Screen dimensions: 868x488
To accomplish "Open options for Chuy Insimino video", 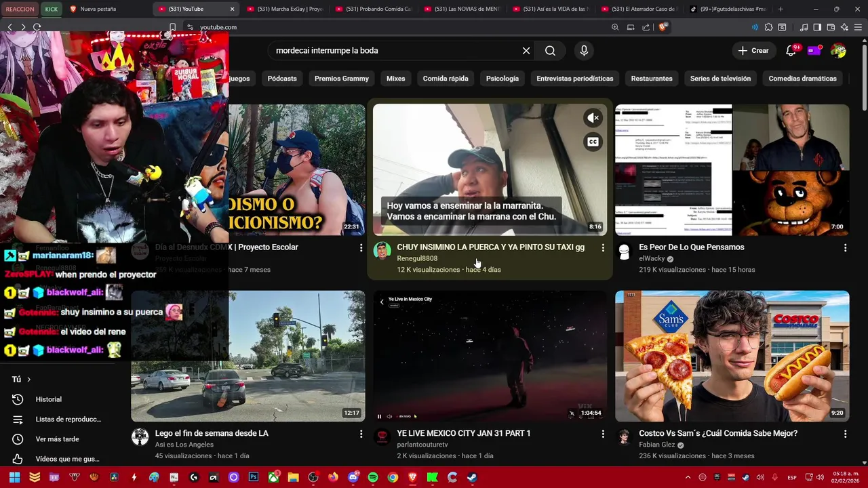I will pyautogui.click(x=603, y=248).
